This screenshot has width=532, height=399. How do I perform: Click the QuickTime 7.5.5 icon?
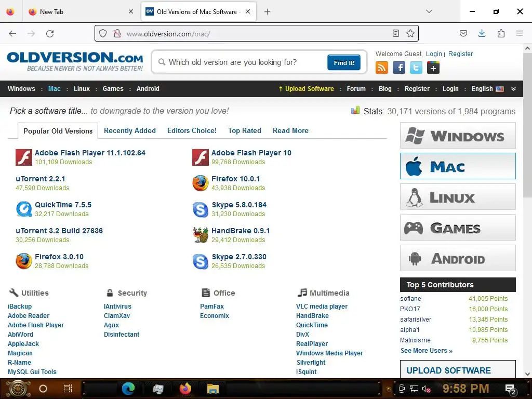point(24,209)
